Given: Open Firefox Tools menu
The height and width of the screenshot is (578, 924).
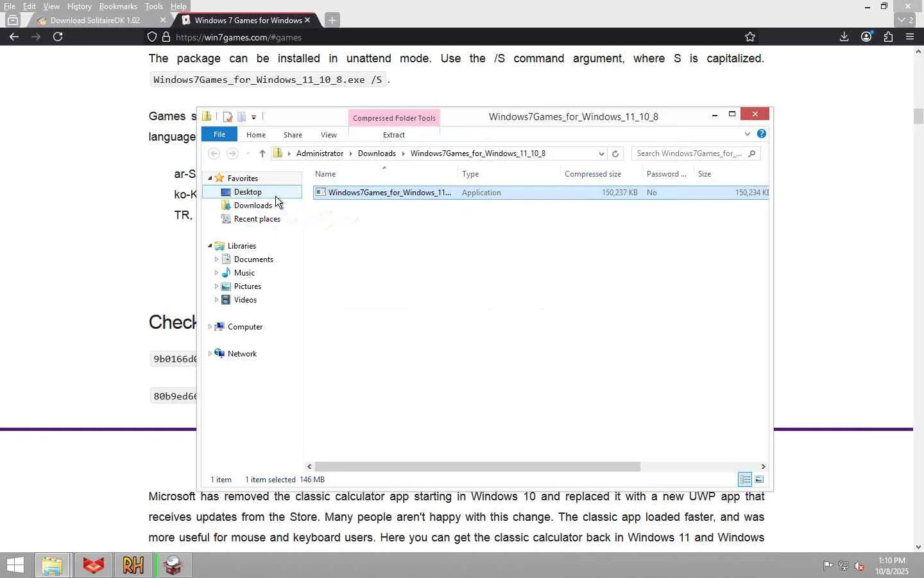Looking at the screenshot, I should (x=153, y=6).
